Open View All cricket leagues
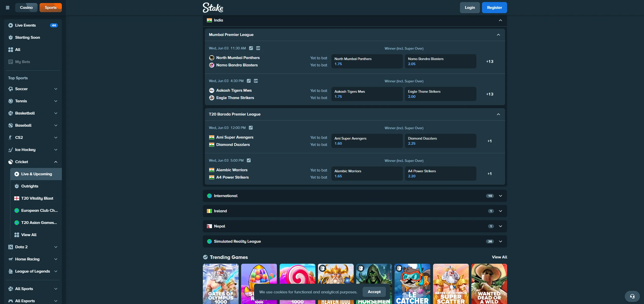The image size is (644, 304). pos(36,235)
